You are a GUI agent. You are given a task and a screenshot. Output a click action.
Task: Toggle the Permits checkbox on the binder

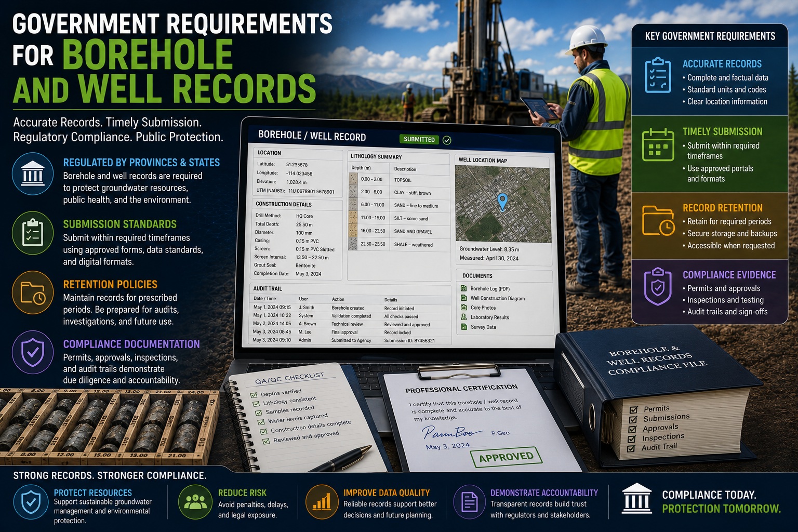coord(633,410)
